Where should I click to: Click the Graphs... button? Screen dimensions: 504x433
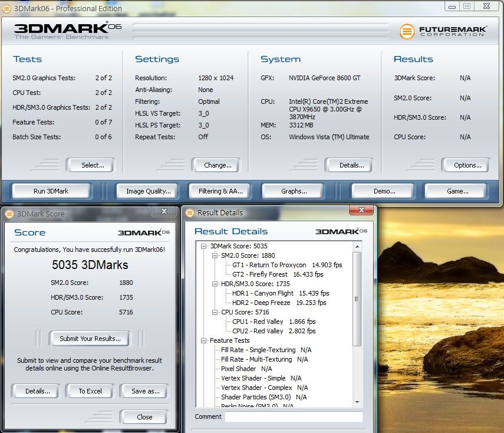tap(293, 191)
